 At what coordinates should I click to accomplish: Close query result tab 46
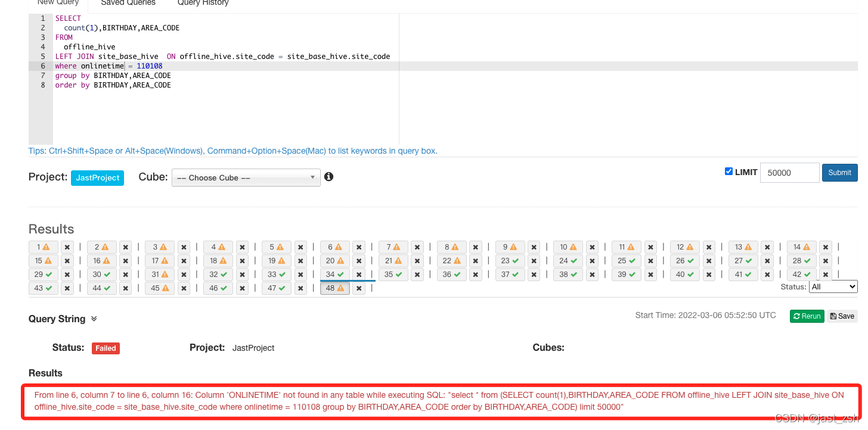(242, 288)
